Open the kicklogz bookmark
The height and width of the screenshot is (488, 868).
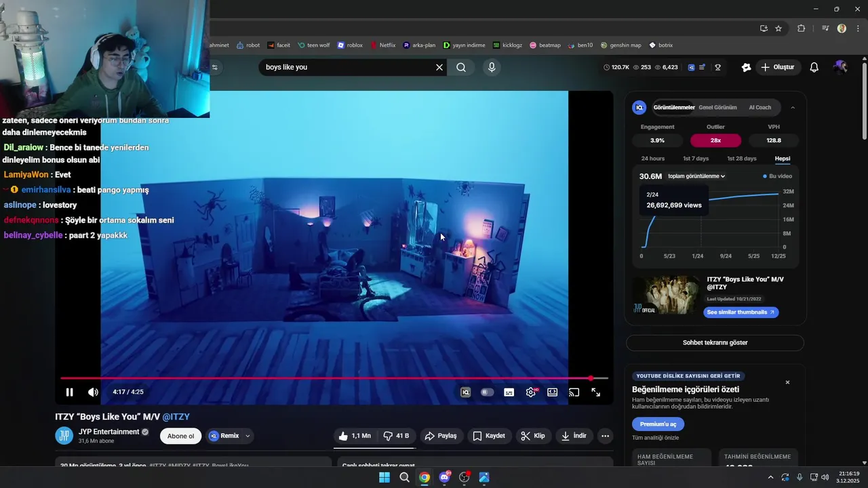(x=508, y=45)
